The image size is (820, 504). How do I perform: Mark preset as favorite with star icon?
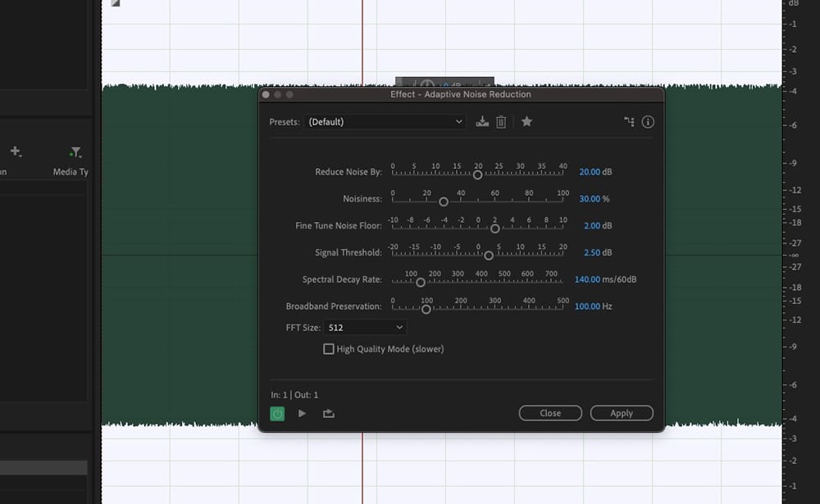coord(526,122)
